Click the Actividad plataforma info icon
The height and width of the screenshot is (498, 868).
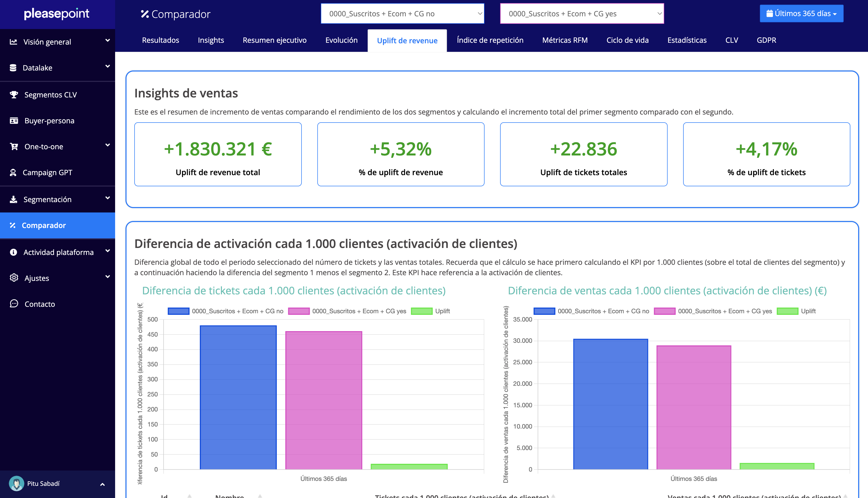pos(13,252)
